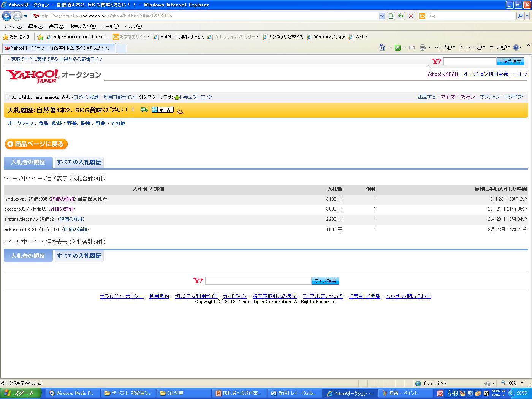Image resolution: width=532 pixels, height=399 pixels.
Task: Click the Stop loading X icon
Action: click(x=411, y=16)
